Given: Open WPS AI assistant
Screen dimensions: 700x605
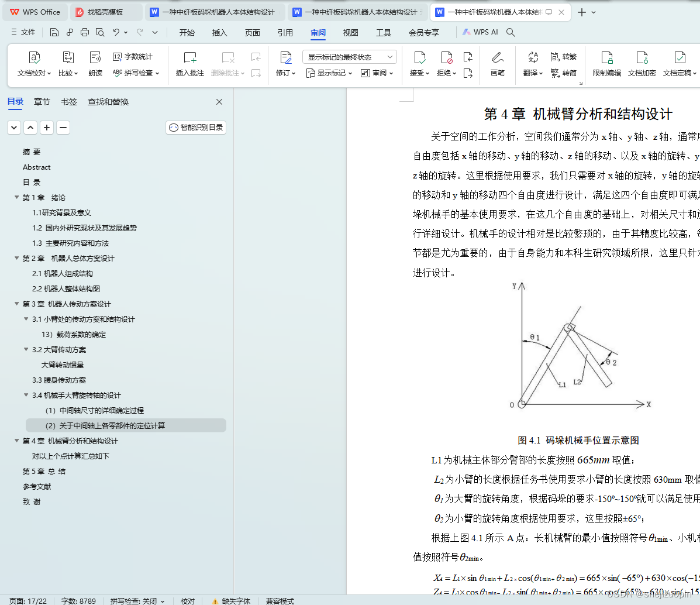Looking at the screenshot, I should [x=480, y=32].
